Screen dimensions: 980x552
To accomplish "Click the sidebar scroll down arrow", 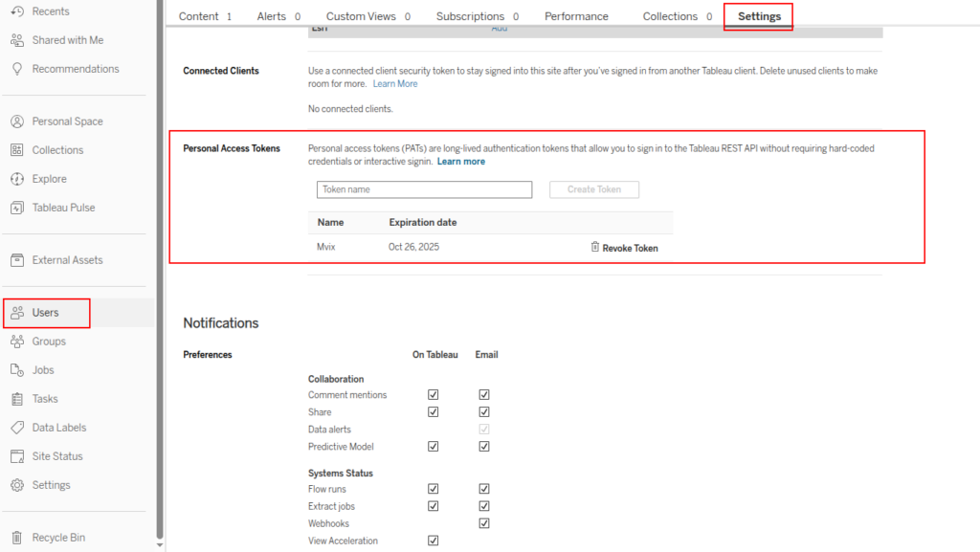I will pyautogui.click(x=160, y=545).
